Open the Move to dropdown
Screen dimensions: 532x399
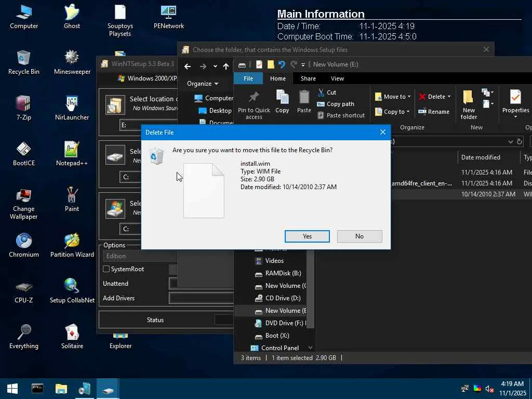click(393, 97)
